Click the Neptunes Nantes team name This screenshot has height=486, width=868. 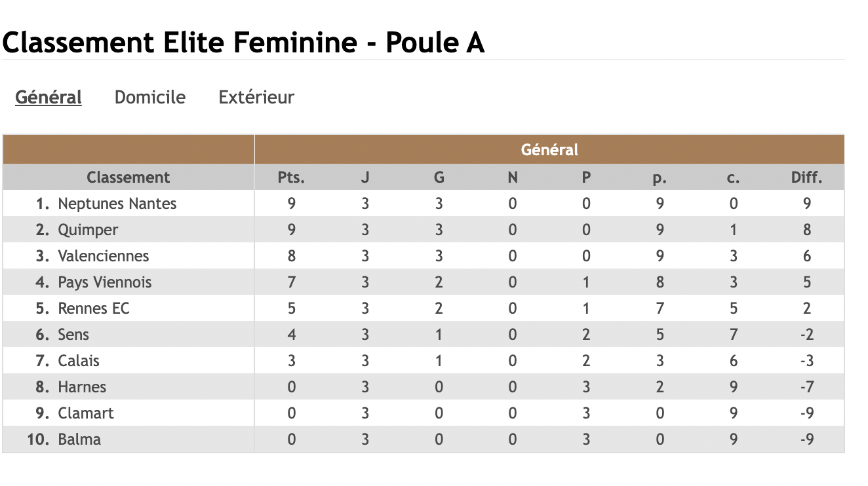click(117, 204)
